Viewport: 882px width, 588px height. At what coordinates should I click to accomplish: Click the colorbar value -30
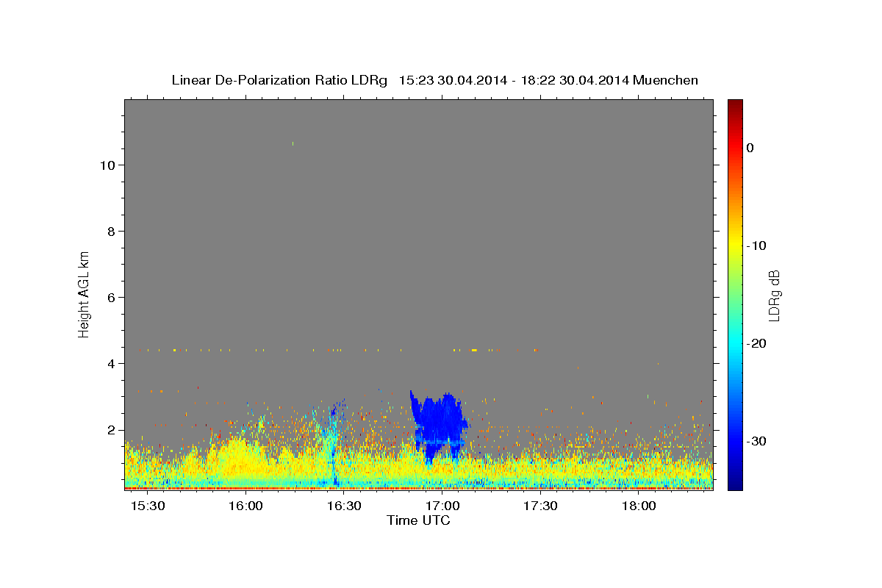pyautogui.click(x=756, y=441)
